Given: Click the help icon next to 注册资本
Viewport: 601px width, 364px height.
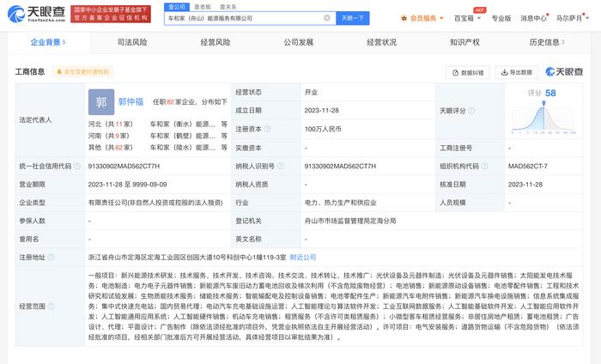Looking at the screenshot, I should coord(268,129).
